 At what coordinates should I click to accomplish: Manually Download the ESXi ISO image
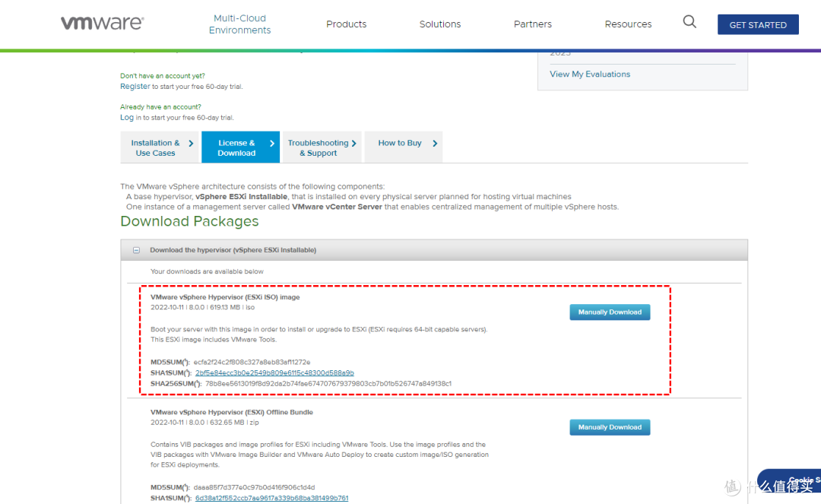610,312
